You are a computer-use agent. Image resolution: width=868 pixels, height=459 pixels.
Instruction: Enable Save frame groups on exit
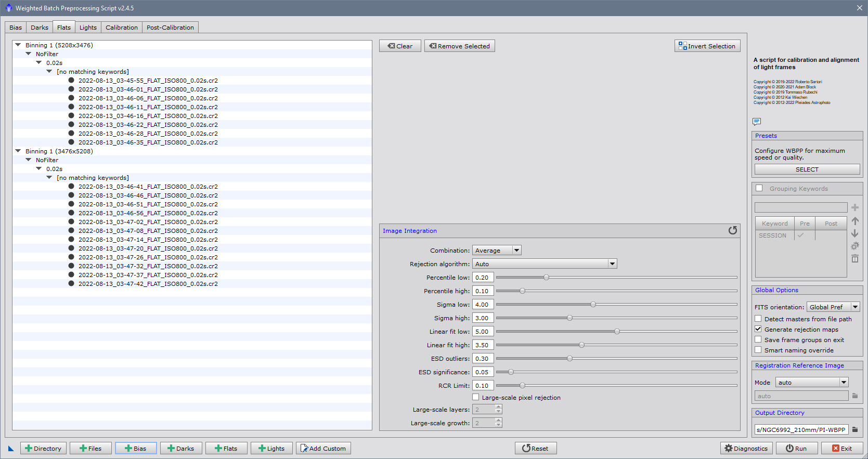[758, 339]
